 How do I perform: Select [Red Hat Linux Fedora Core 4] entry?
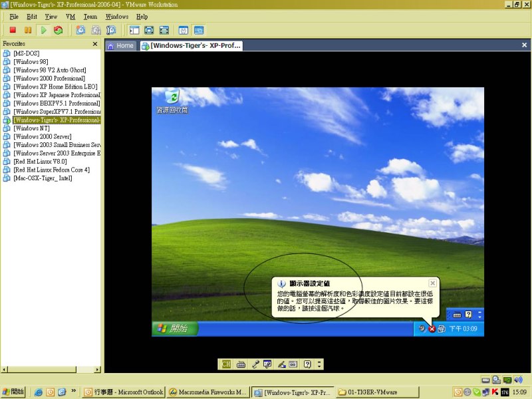(x=52, y=170)
